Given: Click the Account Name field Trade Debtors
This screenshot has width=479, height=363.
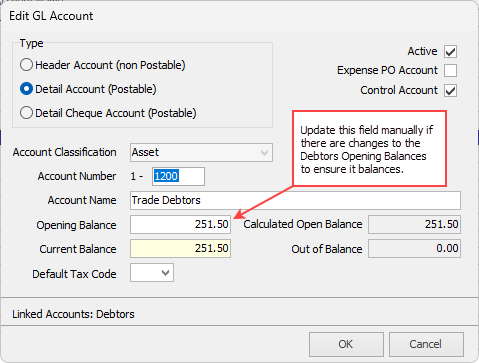Looking at the screenshot, I should [295, 200].
